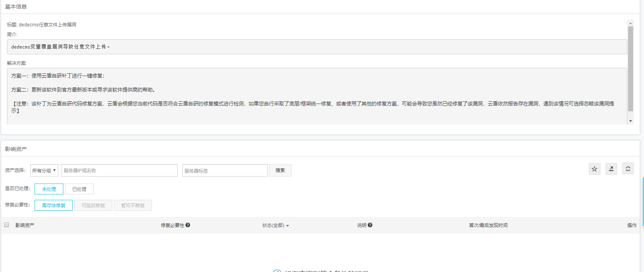Click the star favorite icon button
This screenshot has height=272, width=644.
(x=594, y=169)
